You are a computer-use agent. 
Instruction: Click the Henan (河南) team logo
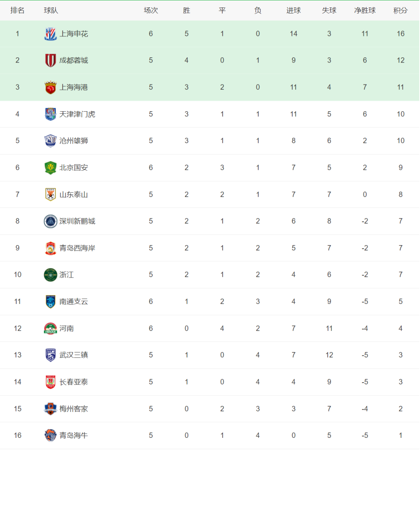(x=50, y=328)
